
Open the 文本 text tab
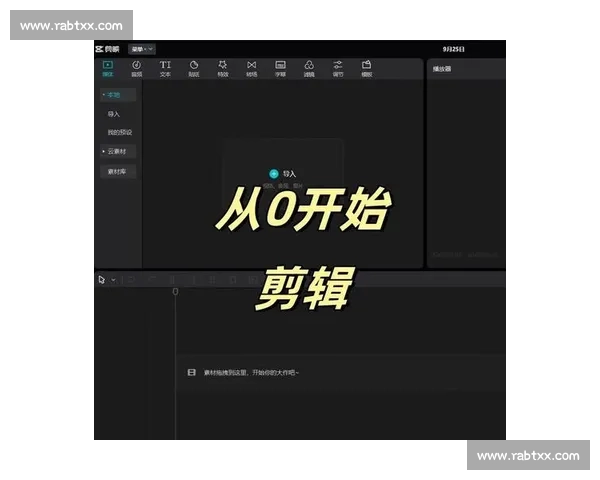pyautogui.click(x=165, y=69)
